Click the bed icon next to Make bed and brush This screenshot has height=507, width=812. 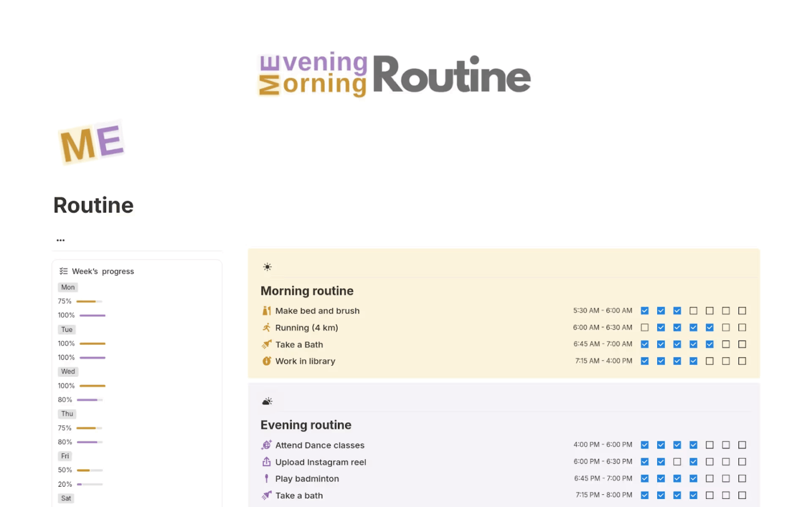click(266, 310)
